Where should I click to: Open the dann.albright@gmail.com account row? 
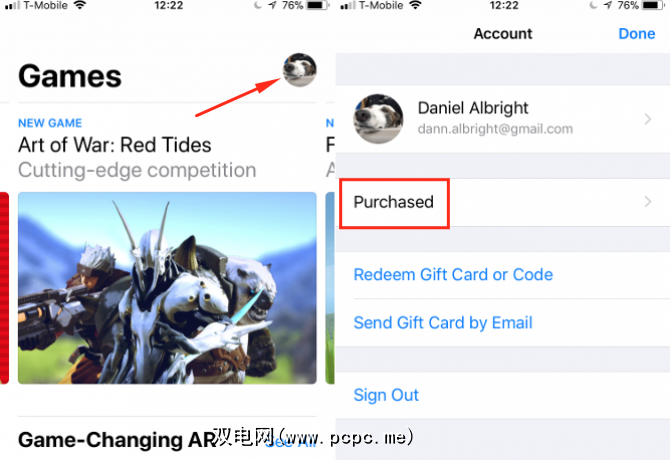pos(502,119)
